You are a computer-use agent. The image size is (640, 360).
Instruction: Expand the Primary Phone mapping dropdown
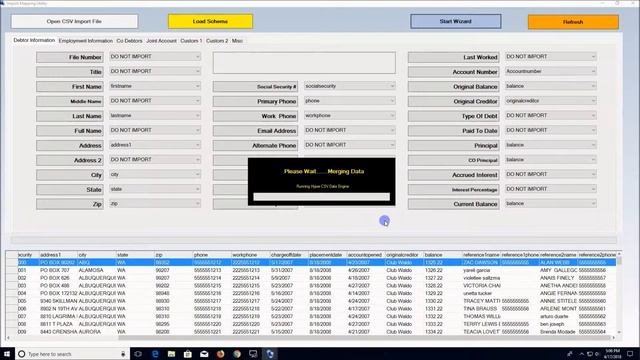350,101
